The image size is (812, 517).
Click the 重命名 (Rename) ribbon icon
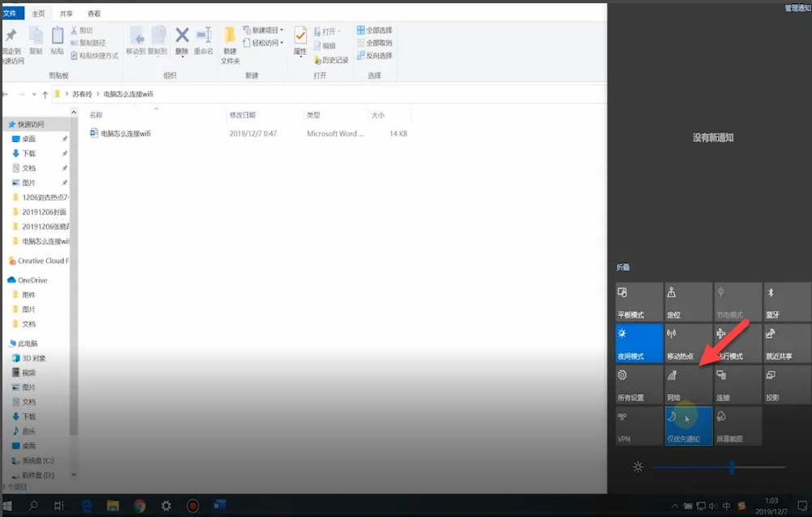(x=203, y=40)
